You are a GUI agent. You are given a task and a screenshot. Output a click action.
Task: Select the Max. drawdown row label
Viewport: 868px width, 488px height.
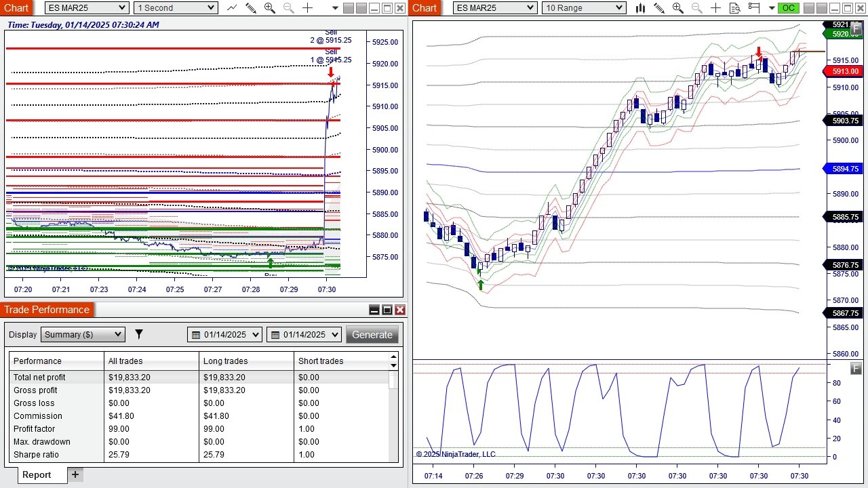[42, 442]
